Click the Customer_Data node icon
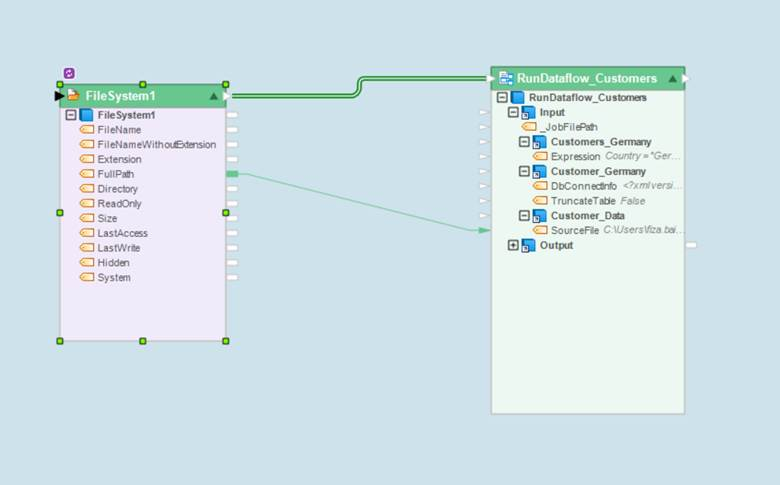 [539, 216]
